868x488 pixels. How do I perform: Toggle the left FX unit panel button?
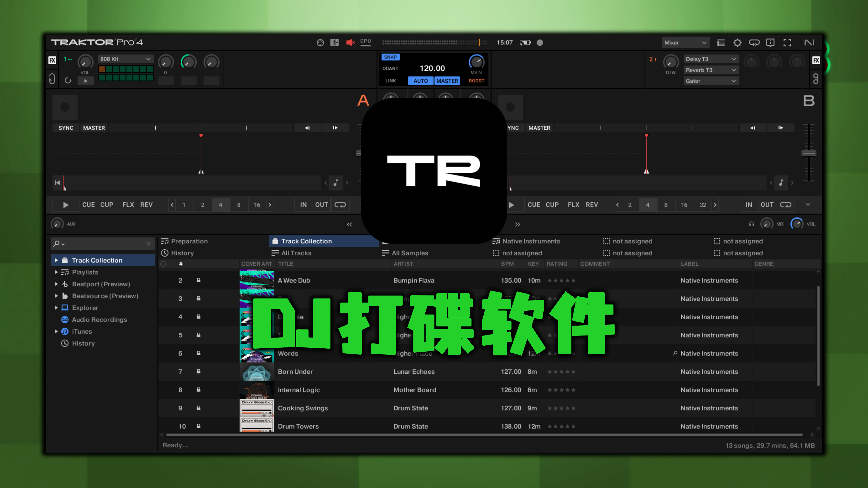(52, 60)
